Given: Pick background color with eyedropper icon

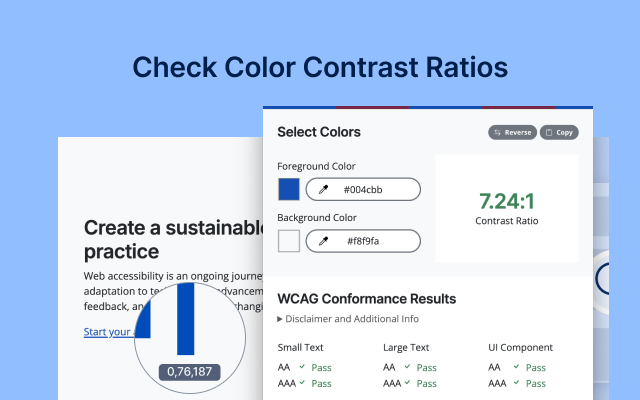Looking at the screenshot, I should click(323, 241).
